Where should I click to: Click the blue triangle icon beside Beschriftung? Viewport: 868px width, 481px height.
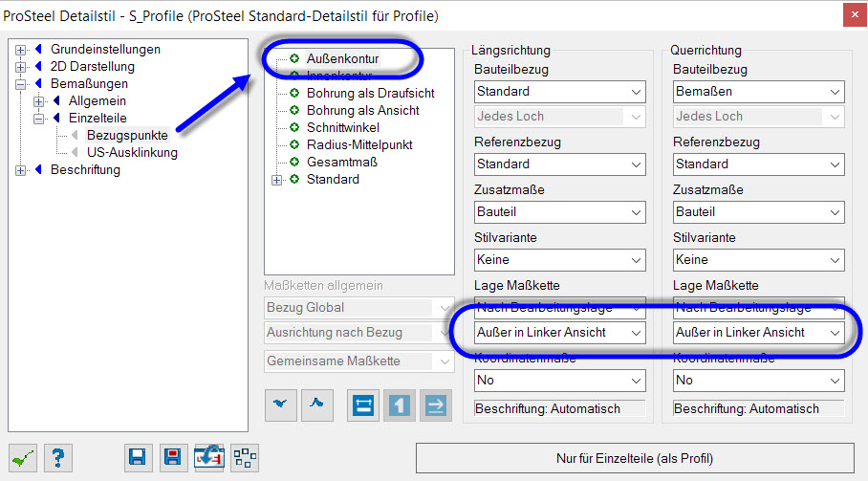39,169
